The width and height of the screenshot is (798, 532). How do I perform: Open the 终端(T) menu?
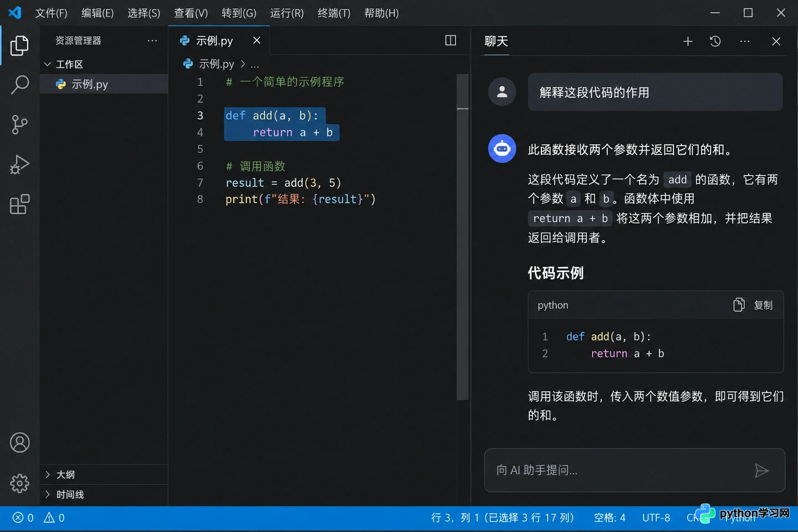(x=334, y=13)
